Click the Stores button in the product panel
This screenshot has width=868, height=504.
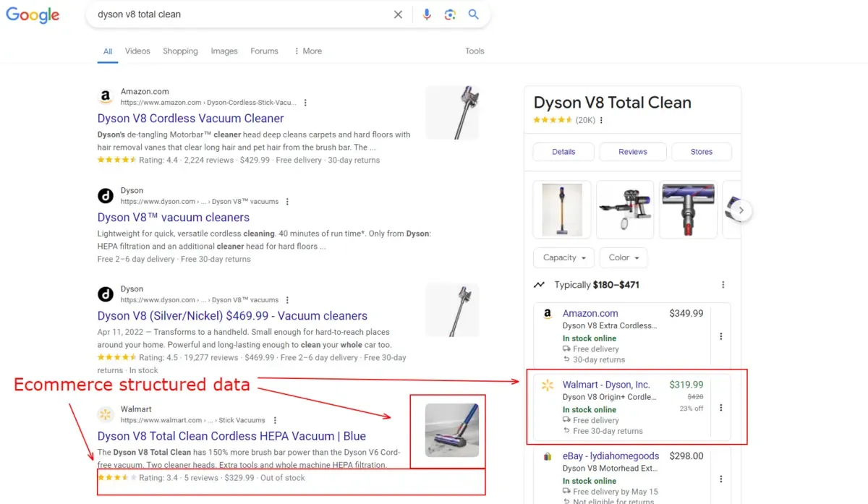pyautogui.click(x=700, y=152)
